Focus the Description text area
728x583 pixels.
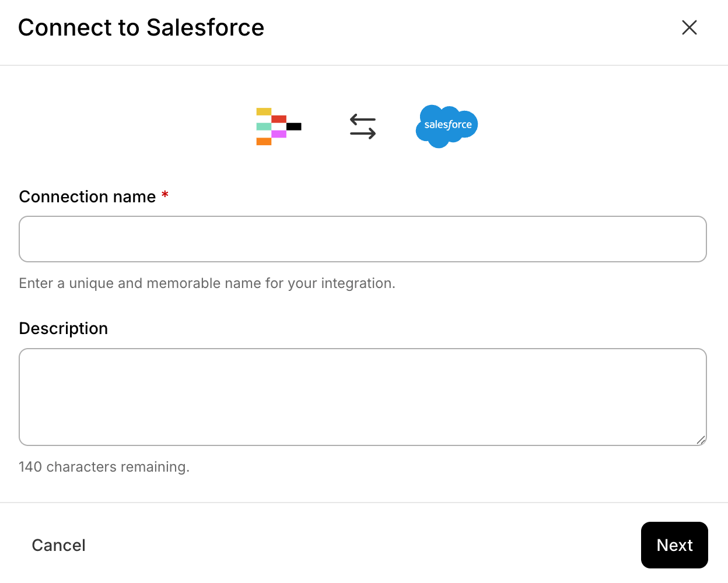363,396
